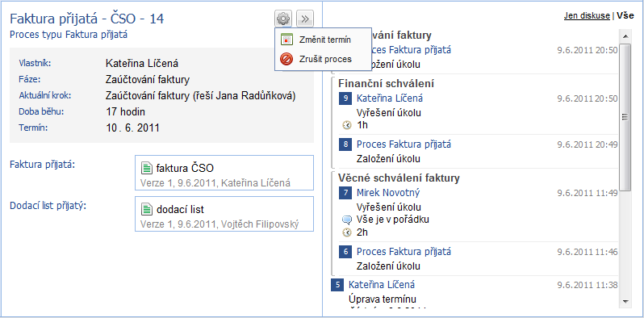Click the comment bubble icon by Vše je v pořádku
This screenshot has height=318, width=644.
[x=347, y=220]
